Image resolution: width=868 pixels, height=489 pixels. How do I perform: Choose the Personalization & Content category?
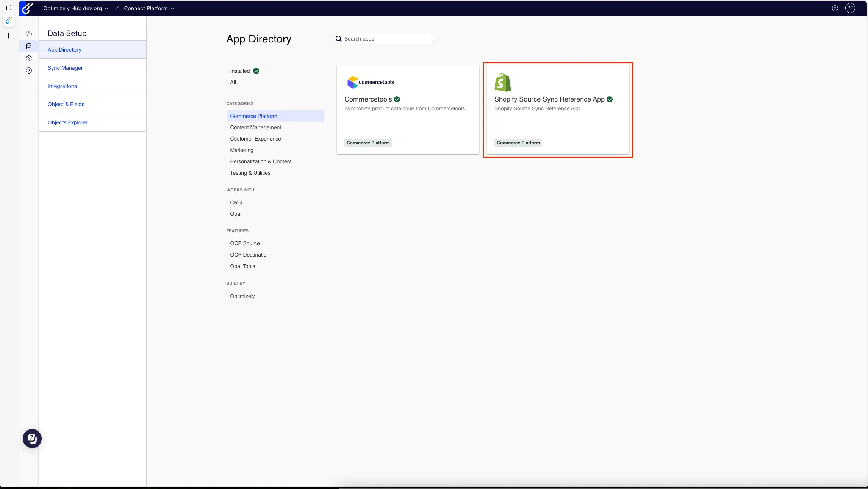pos(261,161)
